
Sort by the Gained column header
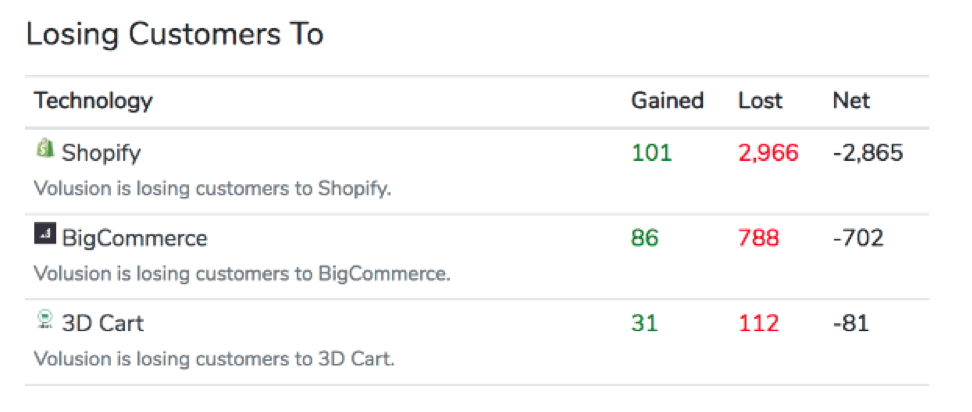[x=668, y=100]
